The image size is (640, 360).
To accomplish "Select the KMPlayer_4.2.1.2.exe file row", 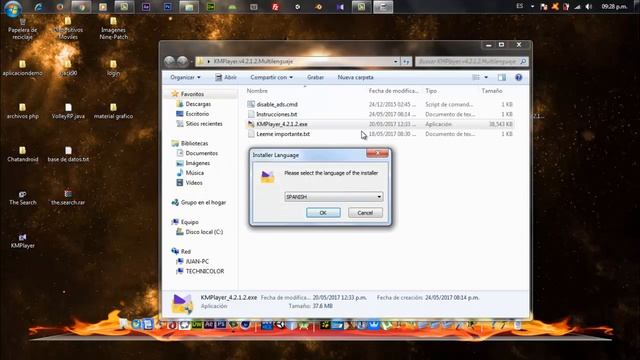I will [x=380, y=124].
